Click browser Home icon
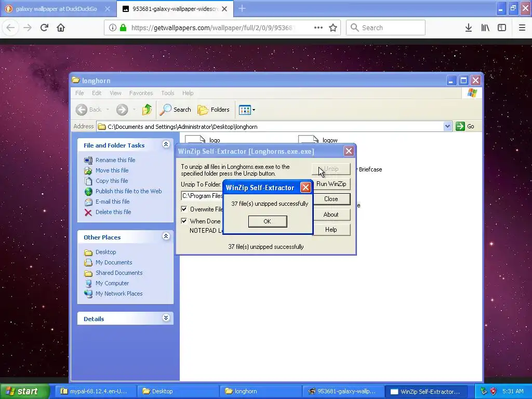The height and width of the screenshot is (399, 532). pos(61,28)
